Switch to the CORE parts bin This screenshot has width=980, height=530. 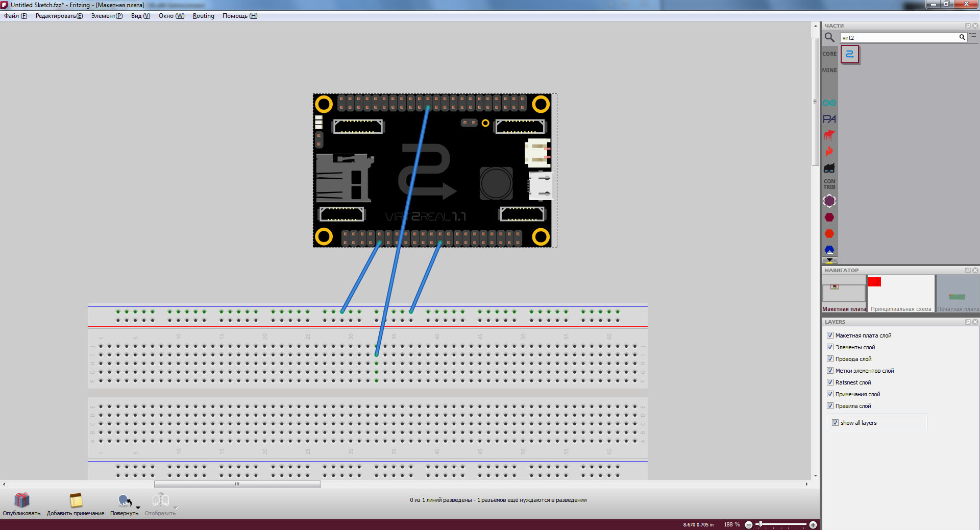point(829,54)
